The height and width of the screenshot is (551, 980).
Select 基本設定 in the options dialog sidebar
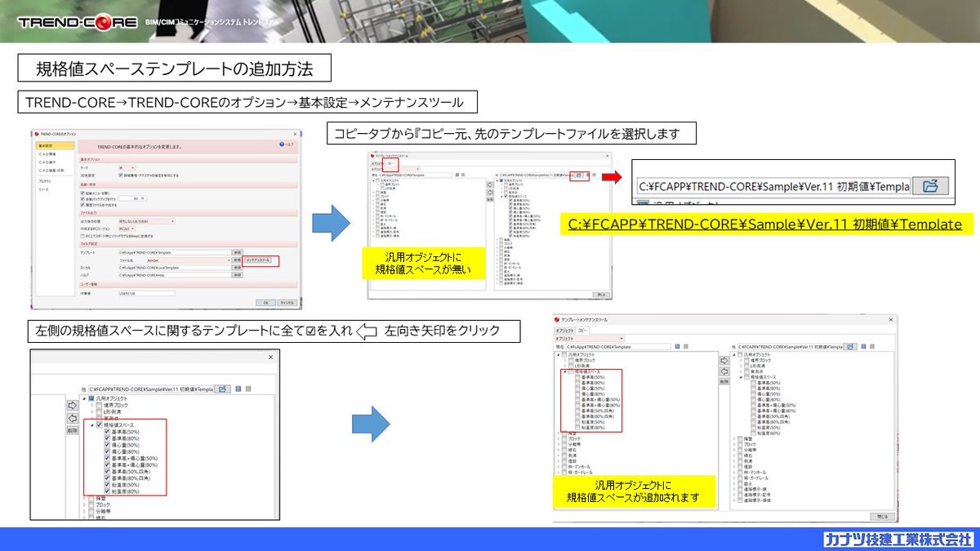coord(55,146)
